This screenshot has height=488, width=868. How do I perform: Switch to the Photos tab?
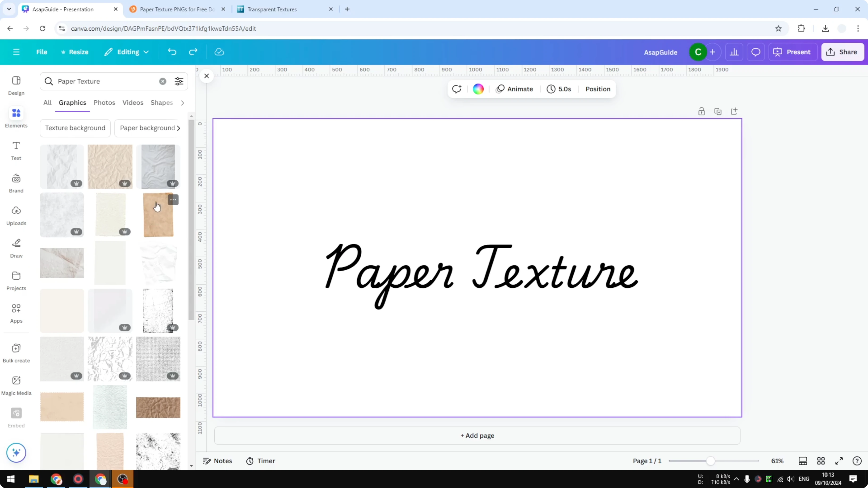(104, 103)
